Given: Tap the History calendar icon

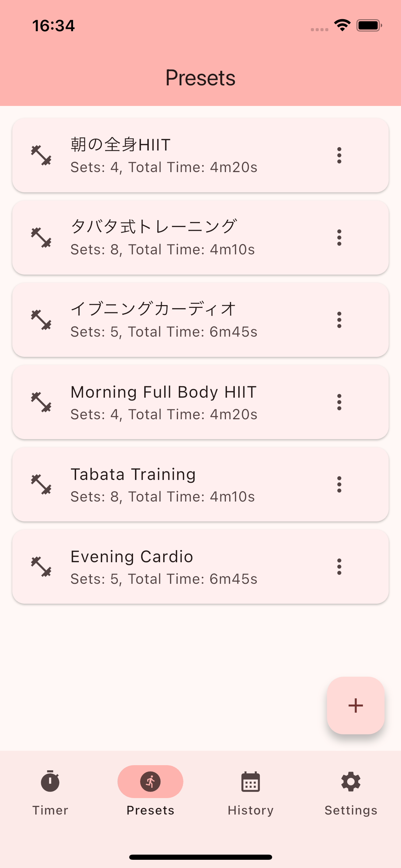Looking at the screenshot, I should [251, 782].
